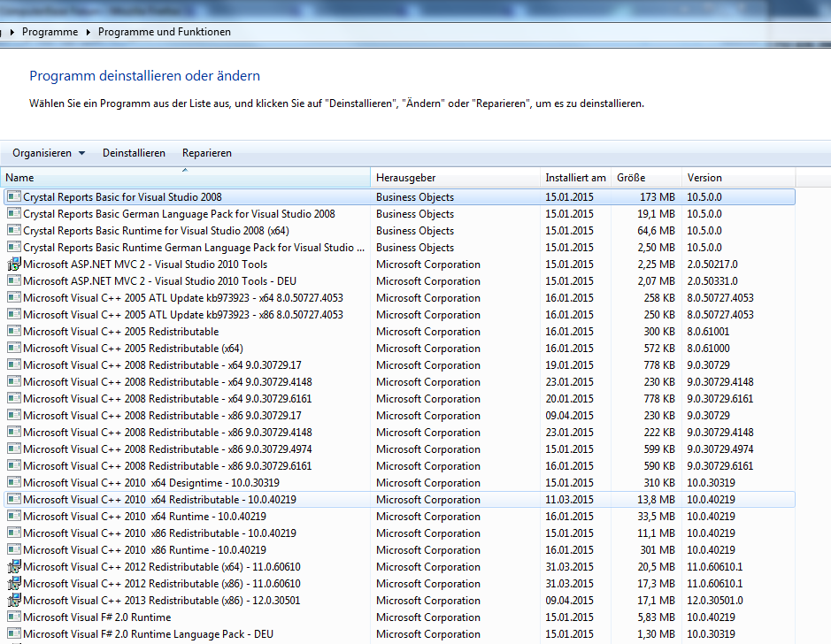Viewport: 831px width, 644px height.
Task: Click size value 258 KB
Action: 659,298
